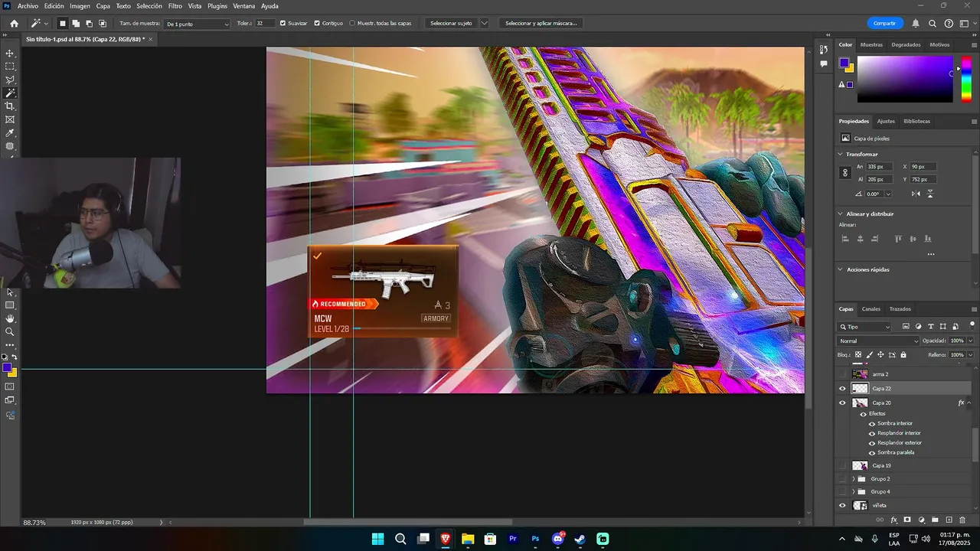Select the Eyedropper tool
This screenshot has height=551, width=980.
10,133
